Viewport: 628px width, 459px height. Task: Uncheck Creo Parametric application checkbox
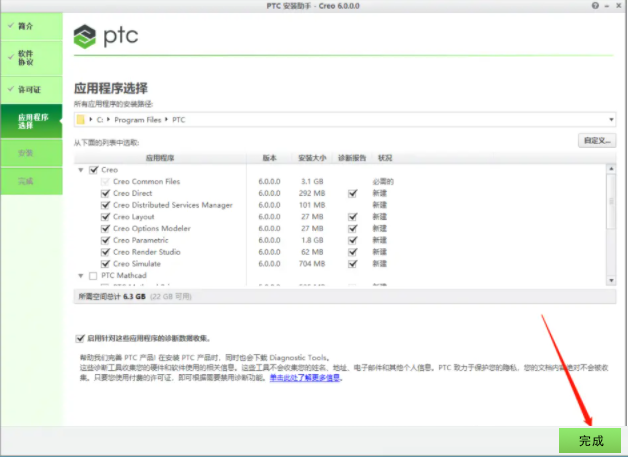coord(105,240)
